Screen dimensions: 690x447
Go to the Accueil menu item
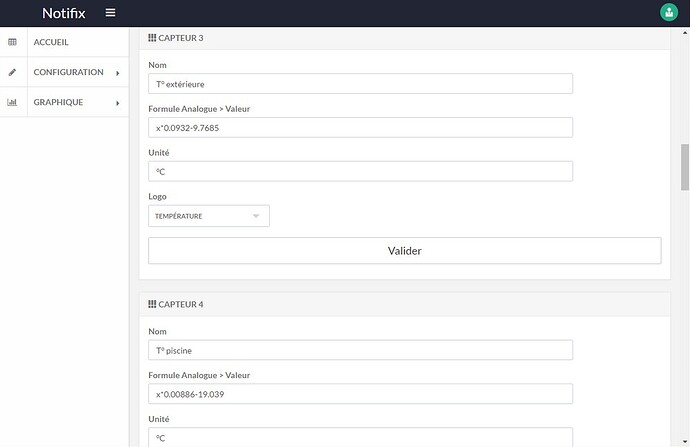[x=51, y=42]
